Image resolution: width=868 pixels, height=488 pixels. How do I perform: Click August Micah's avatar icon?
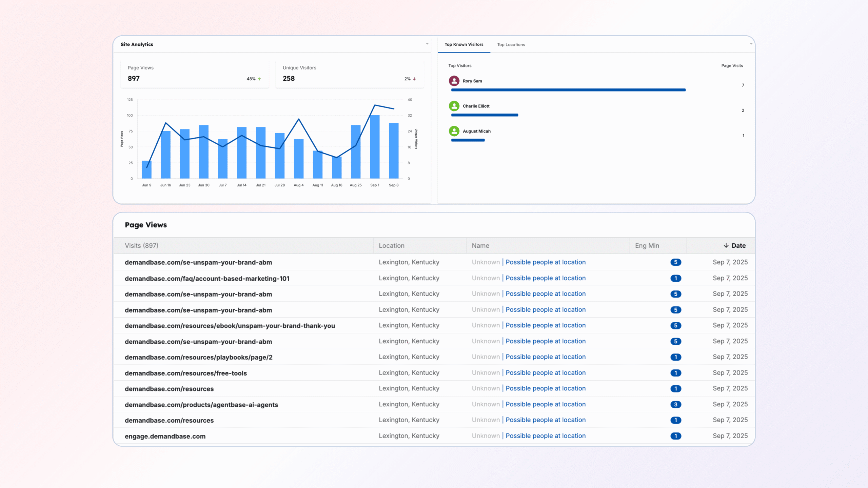coord(454,131)
